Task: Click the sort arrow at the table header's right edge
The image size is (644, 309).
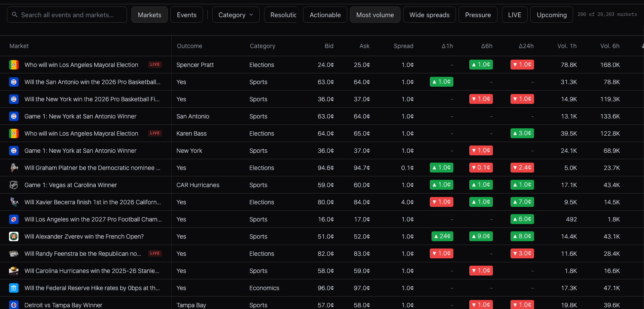Action: tap(642, 46)
